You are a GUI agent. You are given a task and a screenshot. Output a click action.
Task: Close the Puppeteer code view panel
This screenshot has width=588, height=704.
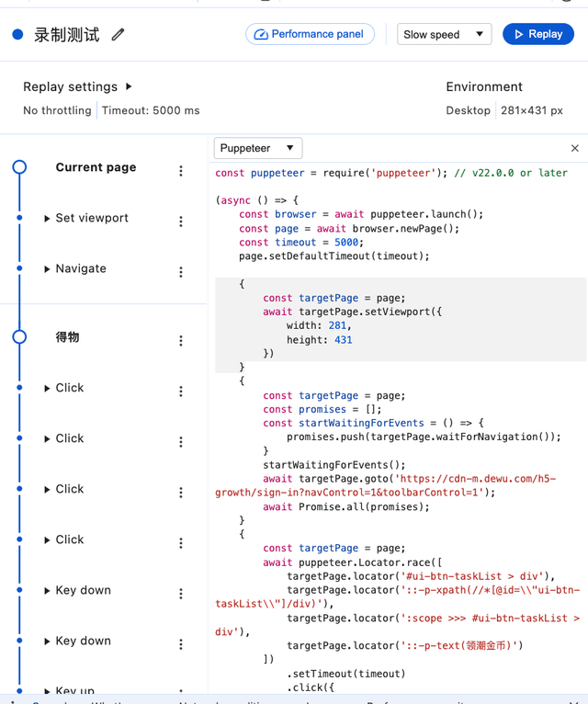point(574,148)
